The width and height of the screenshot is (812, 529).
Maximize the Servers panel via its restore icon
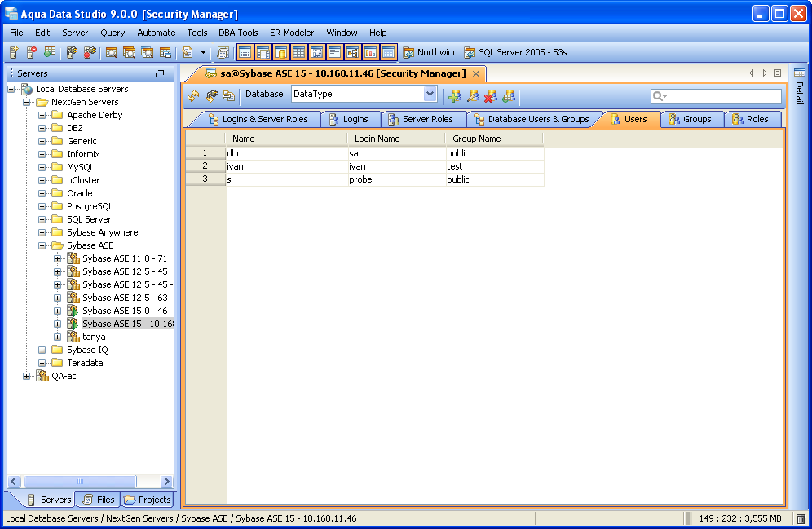click(160, 74)
